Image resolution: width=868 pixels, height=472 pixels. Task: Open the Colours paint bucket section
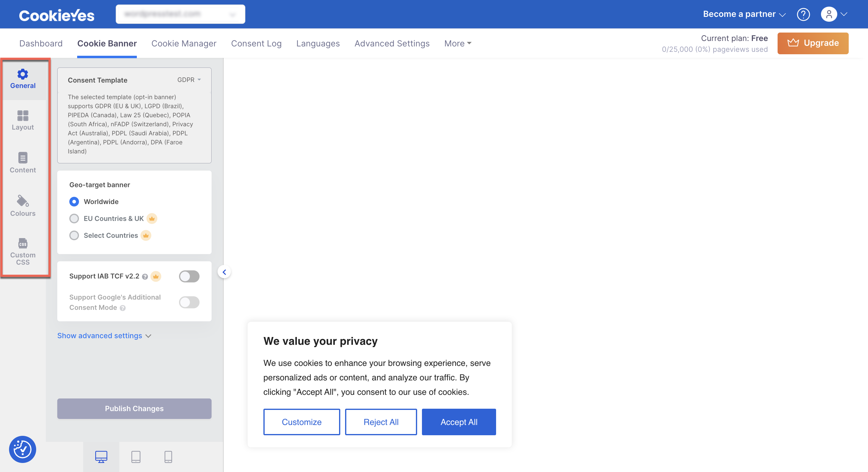23,206
